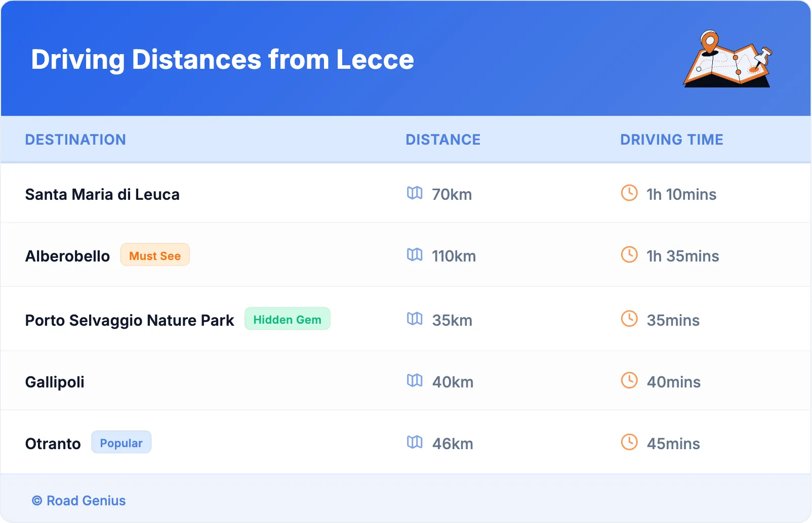Click the clock icon beside 1h 35mins
Viewport: 812px width, 523px height.
click(629, 254)
